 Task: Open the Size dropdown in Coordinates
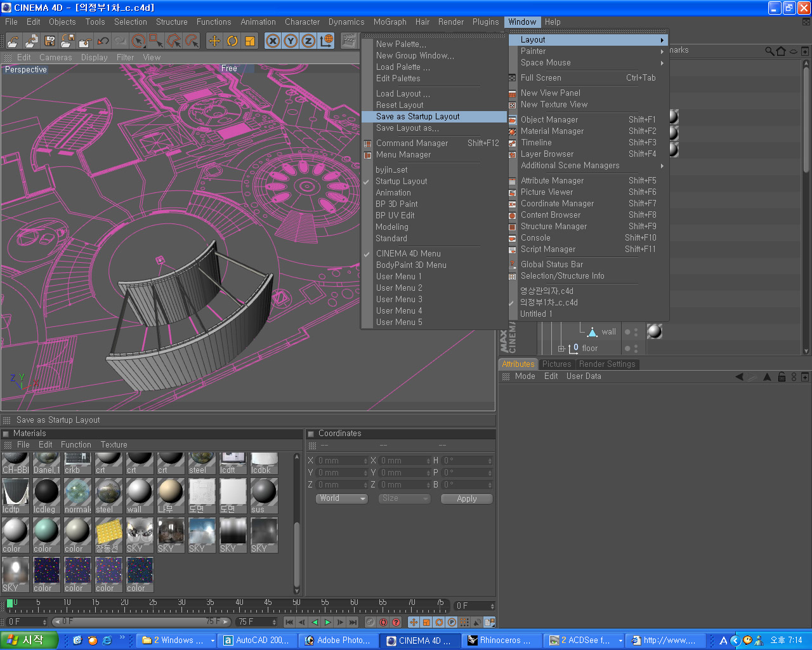[404, 498]
